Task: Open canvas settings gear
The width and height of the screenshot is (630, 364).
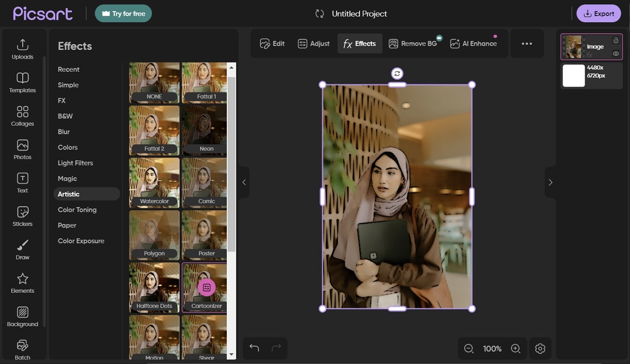Action: point(540,348)
